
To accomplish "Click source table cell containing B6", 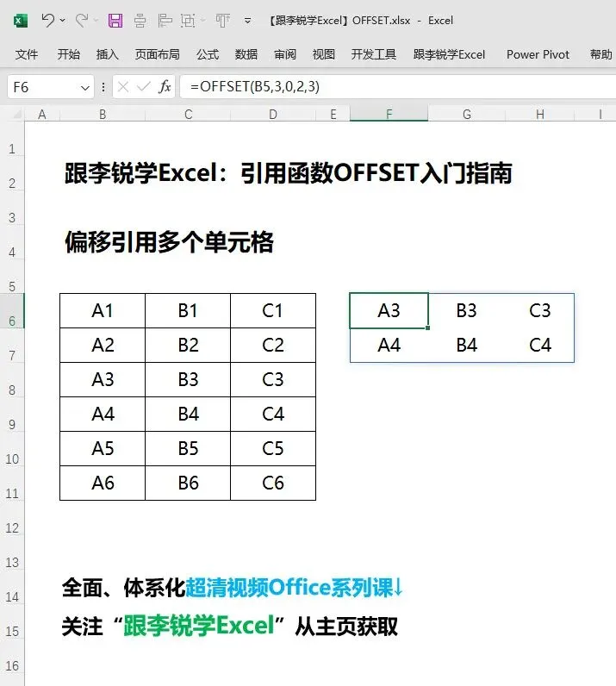I will [188, 483].
